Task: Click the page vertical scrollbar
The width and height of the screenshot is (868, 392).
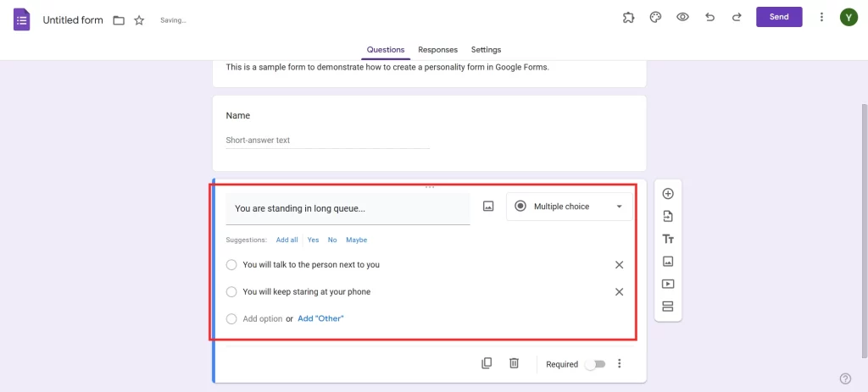Action: point(864,230)
